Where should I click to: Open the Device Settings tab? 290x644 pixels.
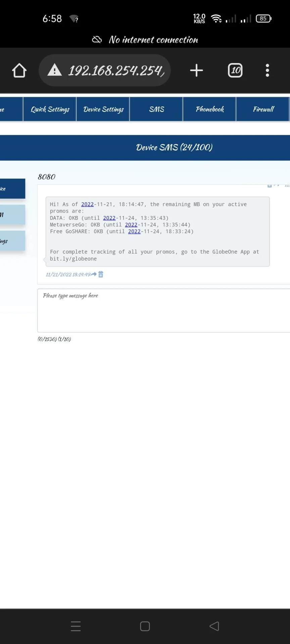103,109
